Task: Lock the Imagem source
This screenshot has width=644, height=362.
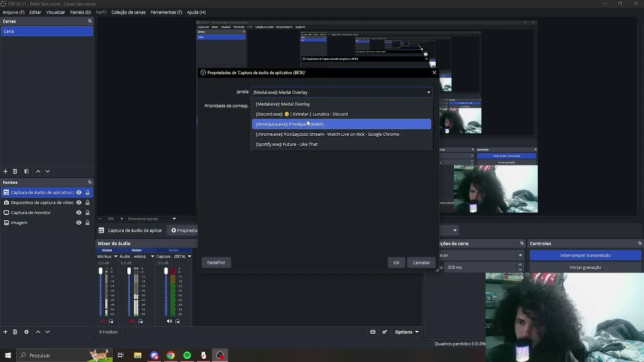Action: 88,223
